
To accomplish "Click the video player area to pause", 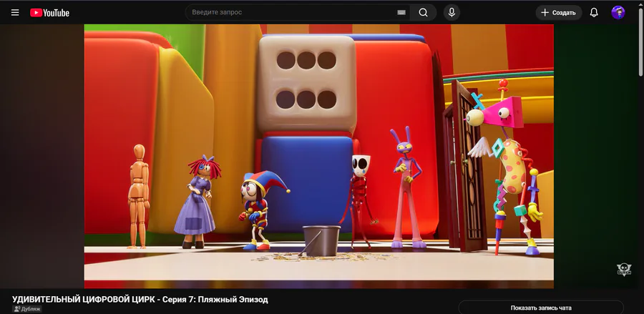I will point(318,156).
